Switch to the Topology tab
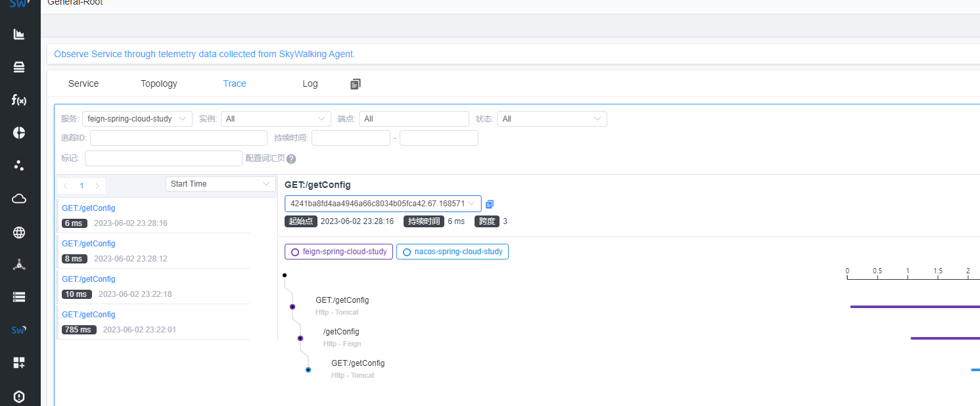This screenshot has height=406, width=980. point(159,83)
